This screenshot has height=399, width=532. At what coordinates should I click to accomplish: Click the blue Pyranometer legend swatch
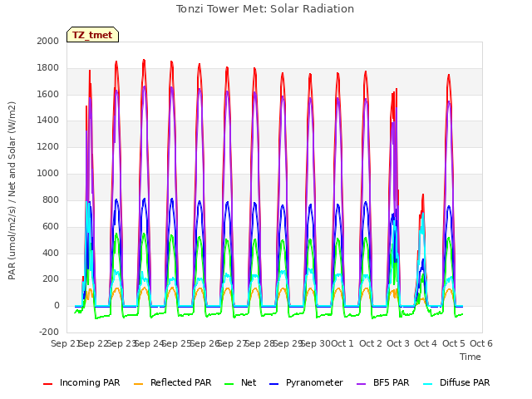pos(273,384)
